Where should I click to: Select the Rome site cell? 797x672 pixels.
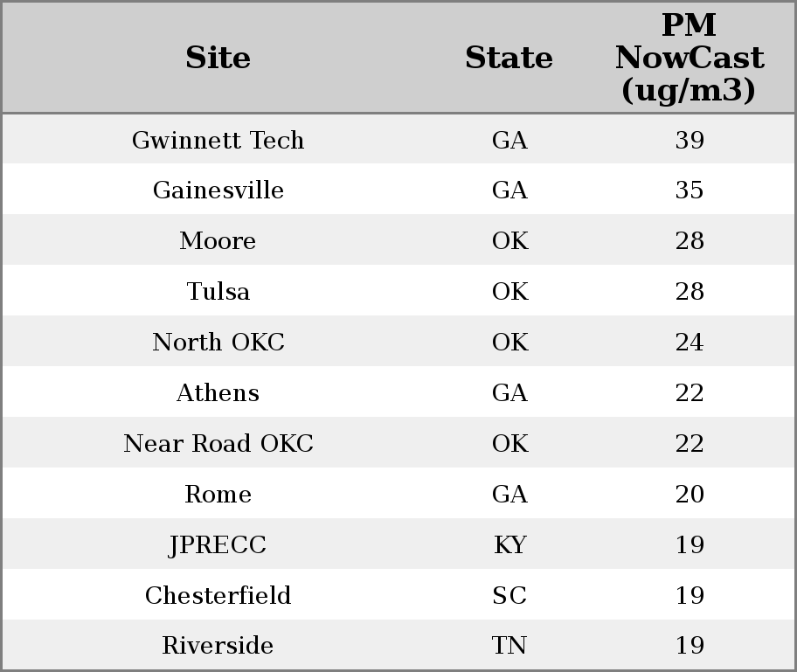[218, 494]
